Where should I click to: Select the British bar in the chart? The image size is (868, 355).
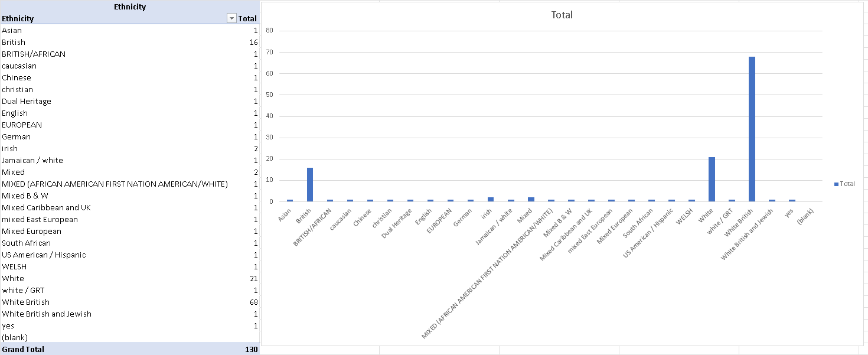[310, 184]
